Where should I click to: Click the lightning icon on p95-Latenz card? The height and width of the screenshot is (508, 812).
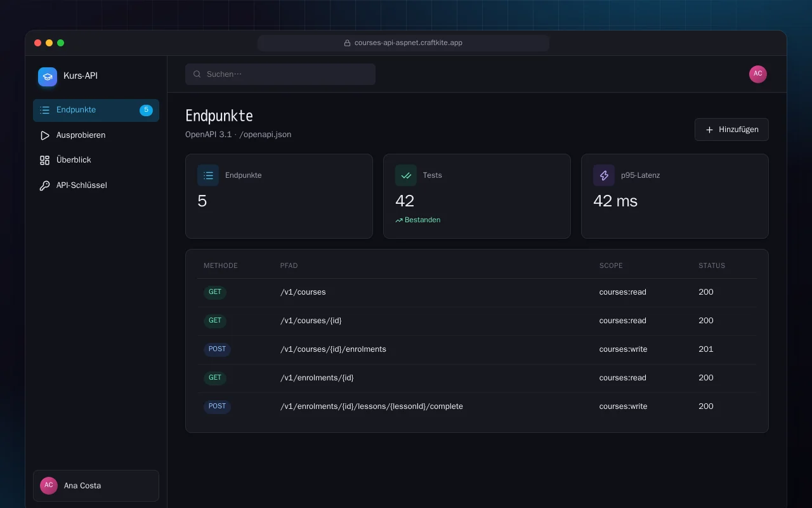604,175
